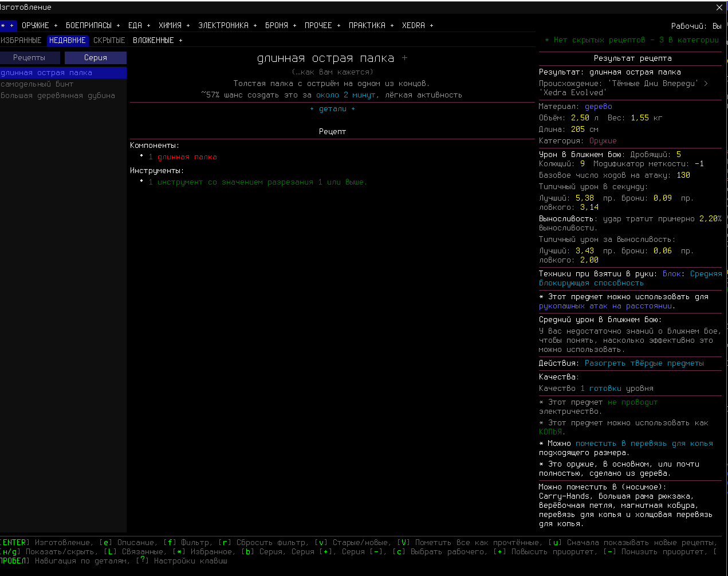Click [?] Настройки клавиш hint
Image resolution: width=728 pixels, height=576 pixels.
click(182, 561)
